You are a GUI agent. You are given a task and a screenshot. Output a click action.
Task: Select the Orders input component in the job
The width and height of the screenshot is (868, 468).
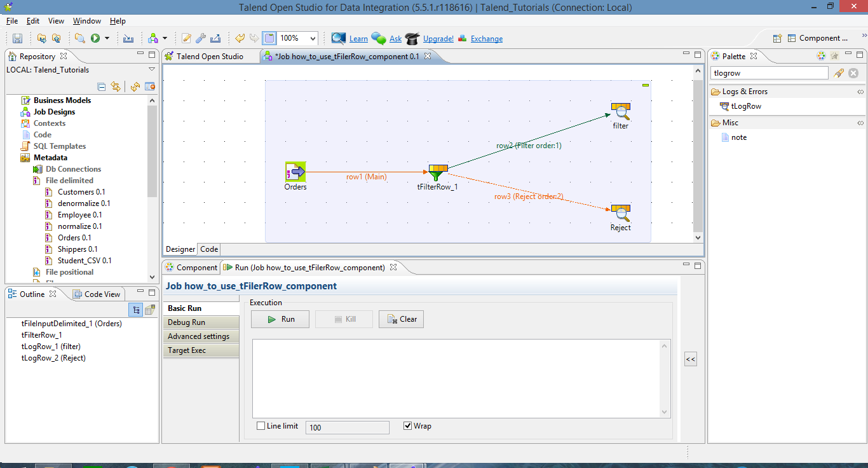(x=295, y=170)
